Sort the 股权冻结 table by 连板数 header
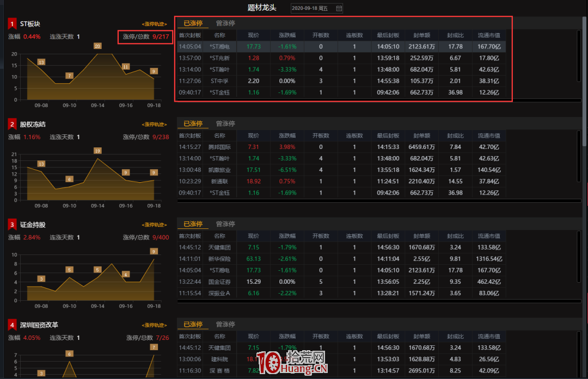Image resolution: width=588 pixels, height=379 pixels. coord(354,135)
